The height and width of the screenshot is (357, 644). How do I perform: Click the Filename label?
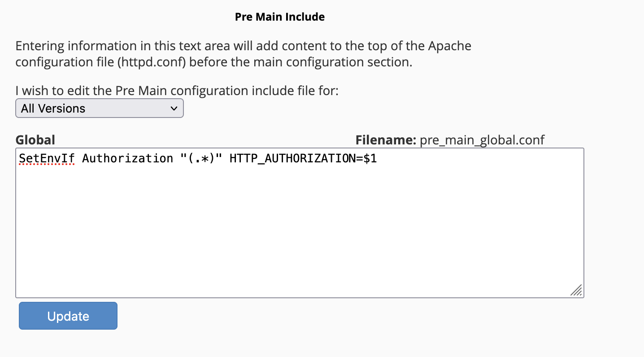click(386, 140)
